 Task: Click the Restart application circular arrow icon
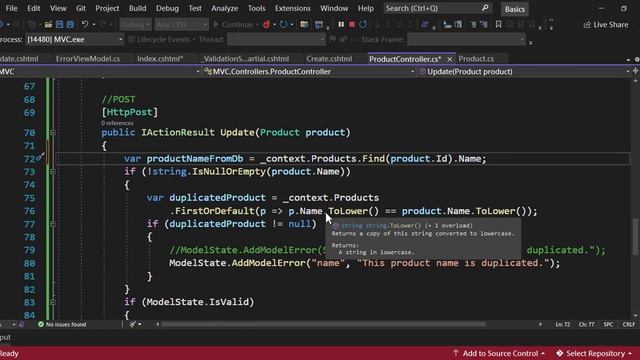pos(283,25)
